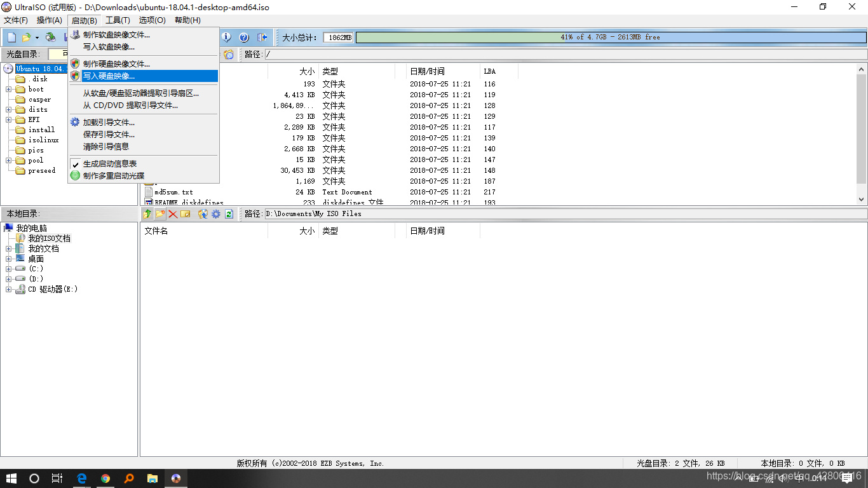Click the blue gear icon in local toolbar
The height and width of the screenshot is (488, 868).
click(x=216, y=214)
